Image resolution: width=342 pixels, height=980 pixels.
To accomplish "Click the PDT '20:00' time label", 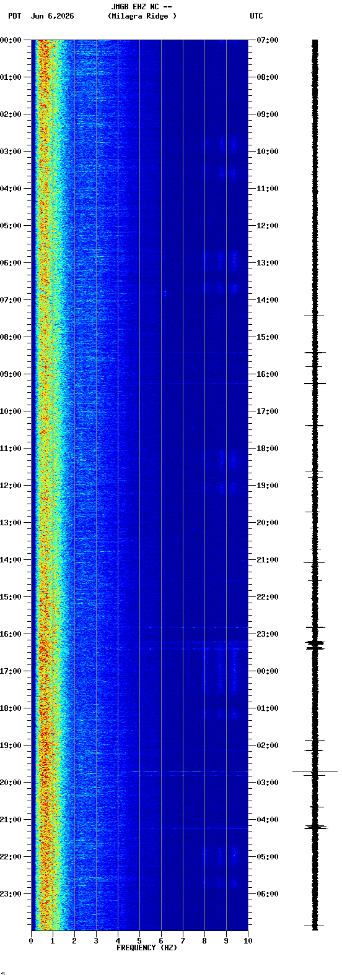I will (11, 783).
